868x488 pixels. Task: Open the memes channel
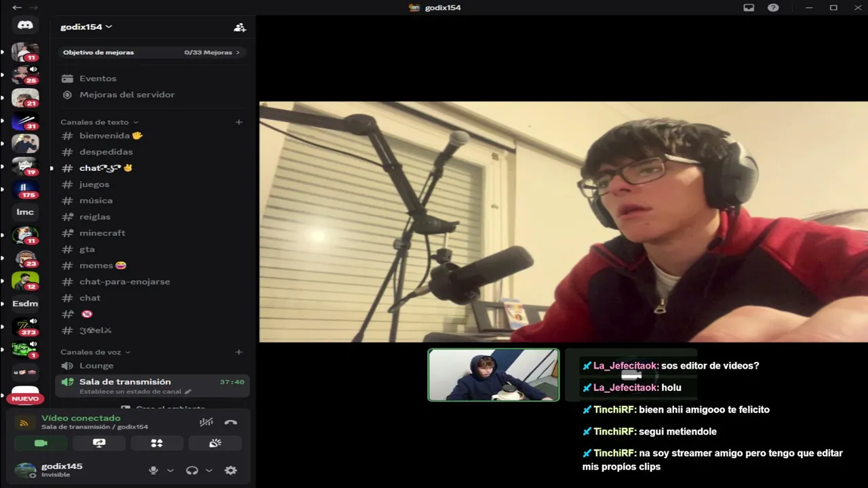click(152, 266)
